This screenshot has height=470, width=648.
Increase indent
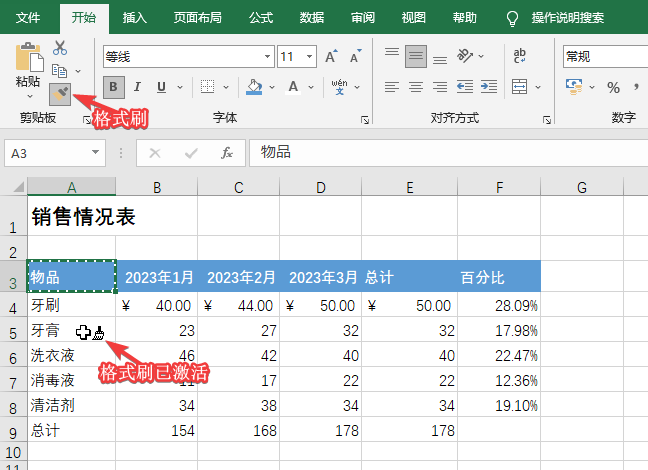489,87
